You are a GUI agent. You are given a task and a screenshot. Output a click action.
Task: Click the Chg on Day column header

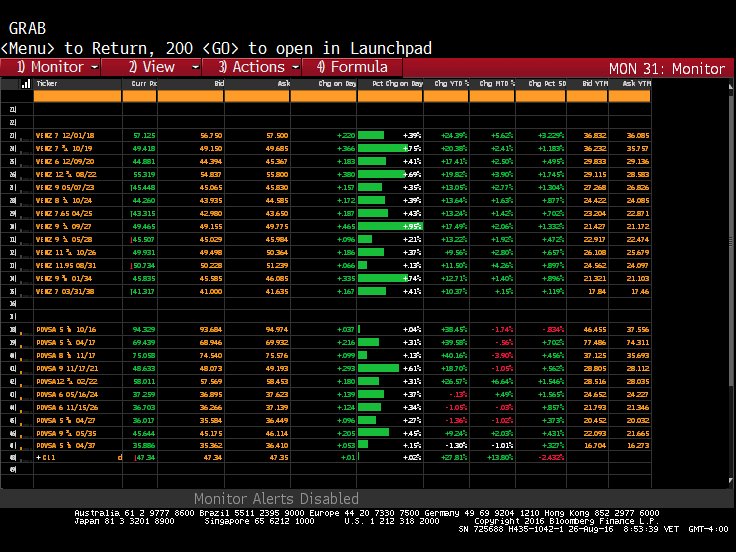pos(337,84)
